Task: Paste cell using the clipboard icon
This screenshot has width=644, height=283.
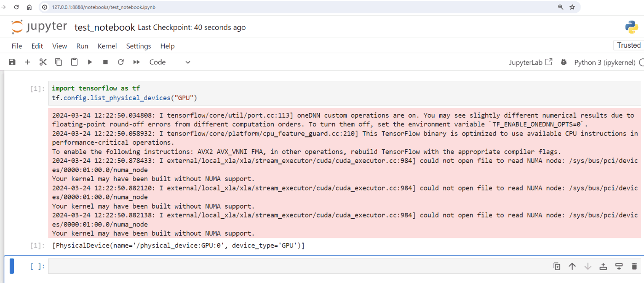Action: [x=74, y=62]
